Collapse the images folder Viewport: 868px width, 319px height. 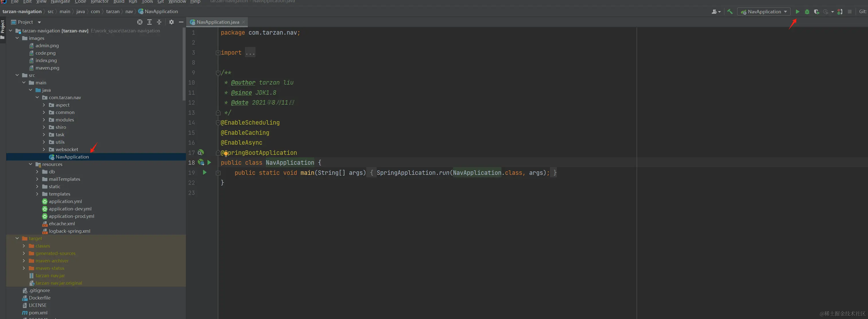17,38
